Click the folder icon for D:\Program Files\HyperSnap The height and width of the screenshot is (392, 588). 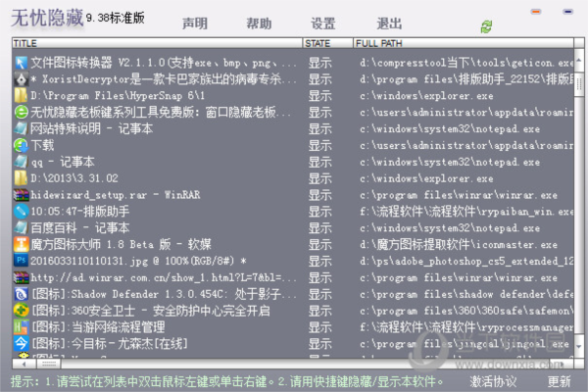(21, 95)
